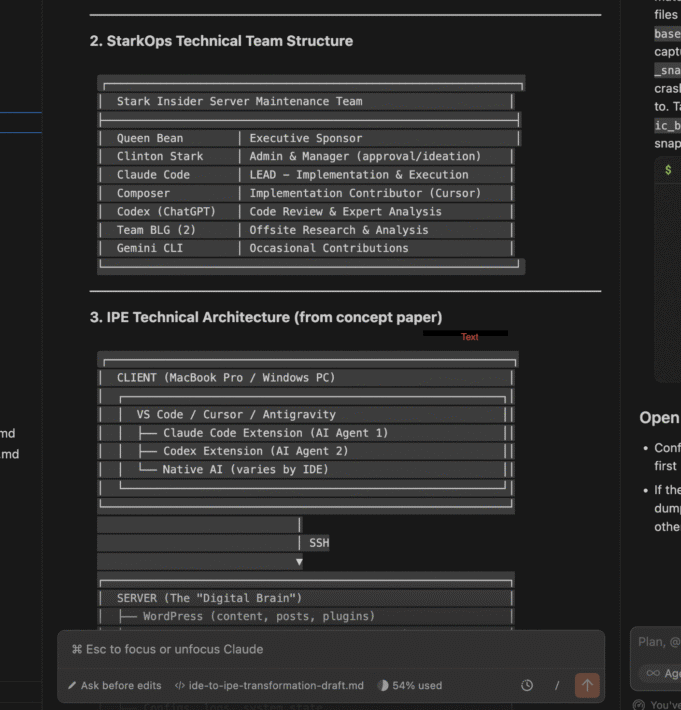Click the terminal dollar prompt code block
681x710 pixels.
tap(668, 171)
